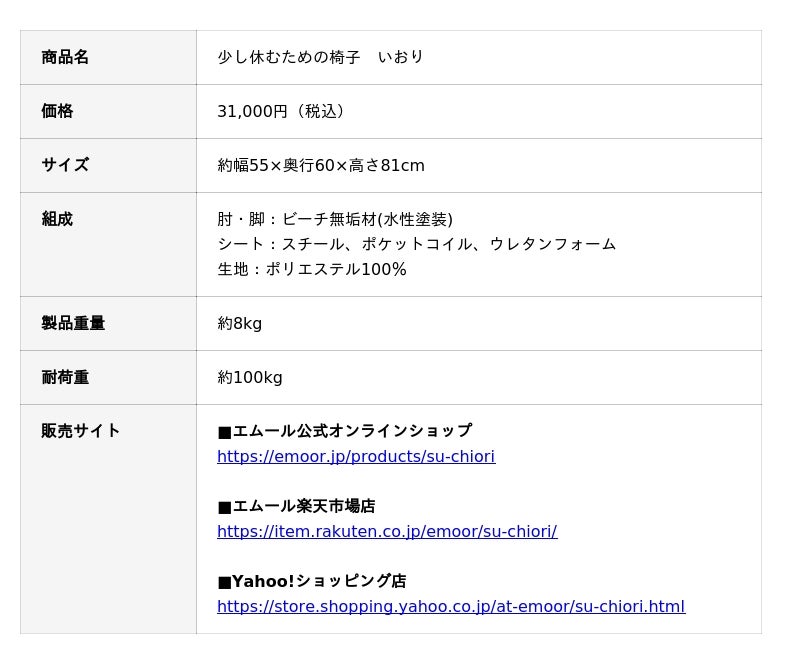Click the 商品名 header cell
800x664 pixels.
[x=65, y=57]
